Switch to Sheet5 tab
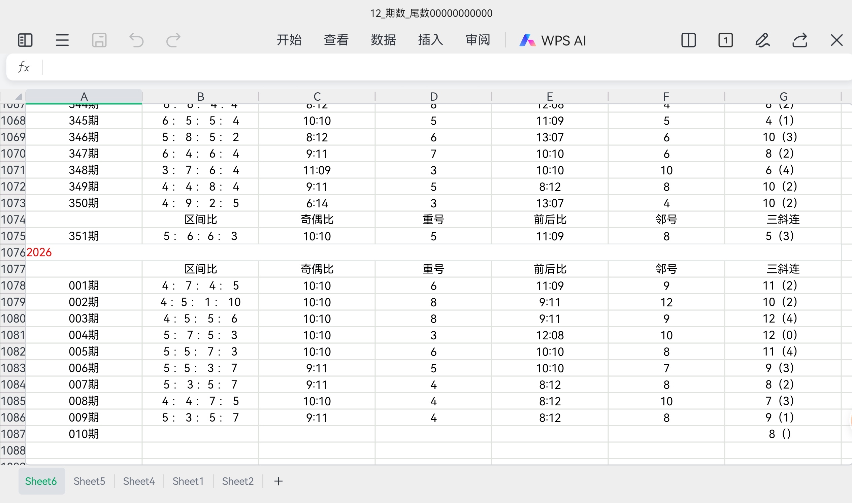 click(89, 481)
